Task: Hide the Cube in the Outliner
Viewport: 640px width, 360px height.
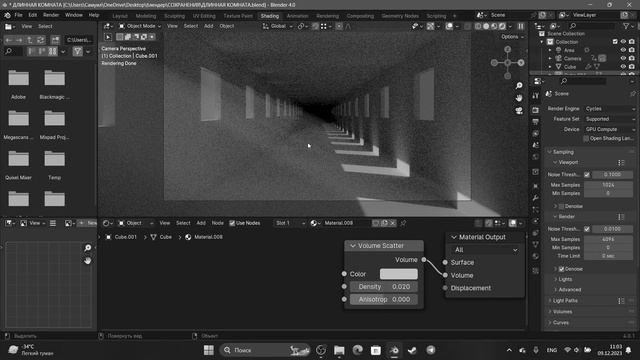Action: click(x=623, y=67)
